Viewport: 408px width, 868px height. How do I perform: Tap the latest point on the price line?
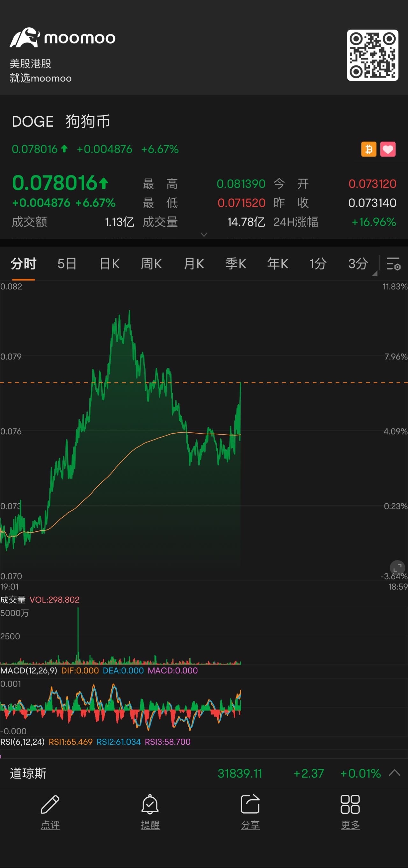(241, 383)
